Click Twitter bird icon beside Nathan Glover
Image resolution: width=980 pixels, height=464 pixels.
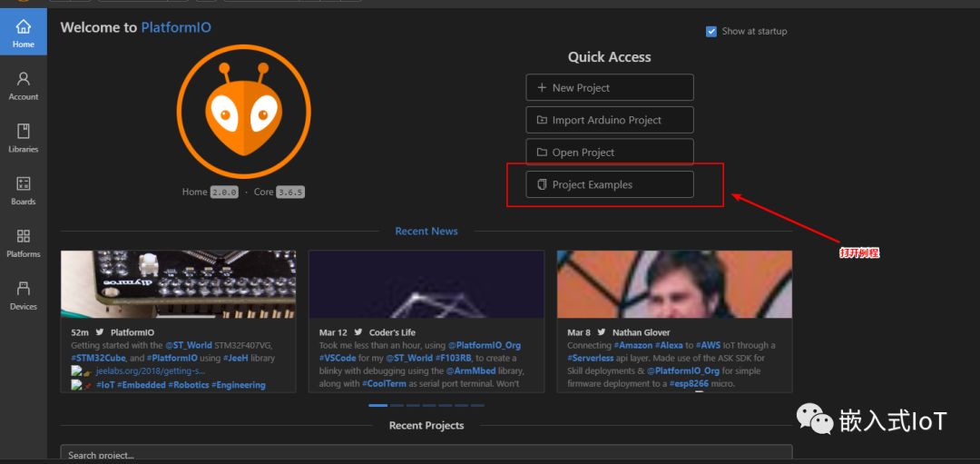(603, 332)
